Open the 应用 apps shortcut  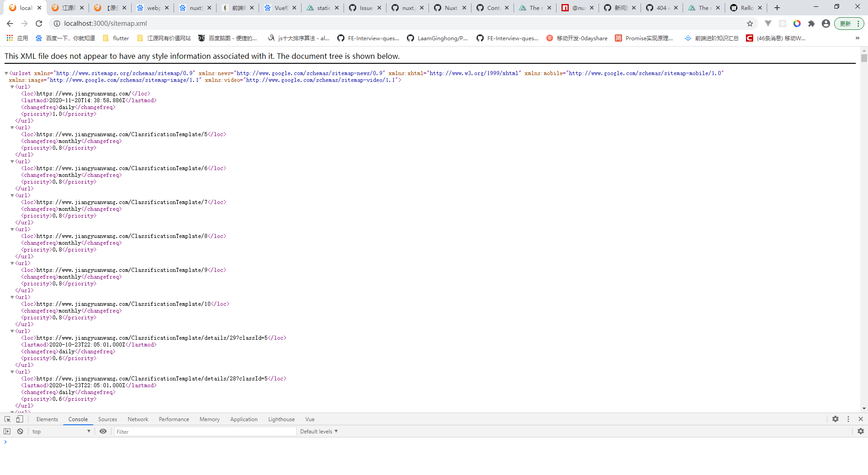(17, 38)
